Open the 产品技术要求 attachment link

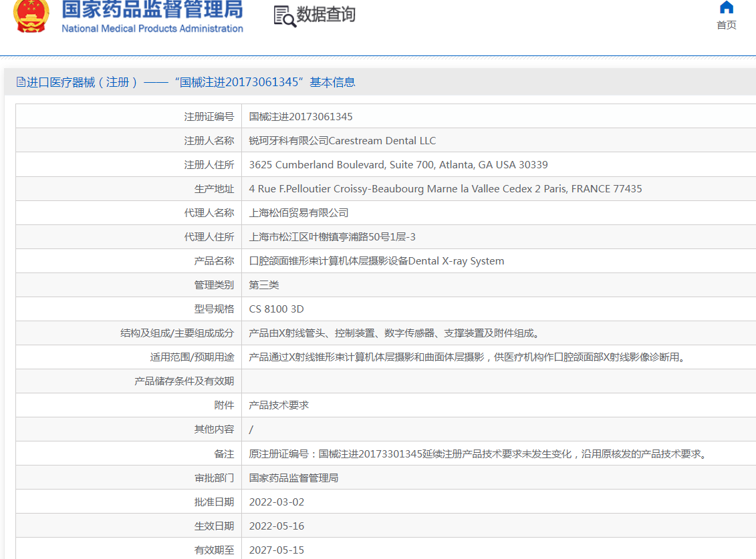coord(279,405)
